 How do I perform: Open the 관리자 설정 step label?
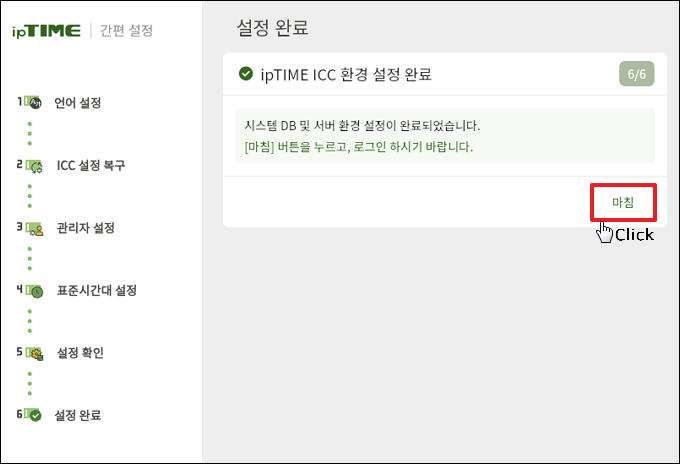point(85,228)
